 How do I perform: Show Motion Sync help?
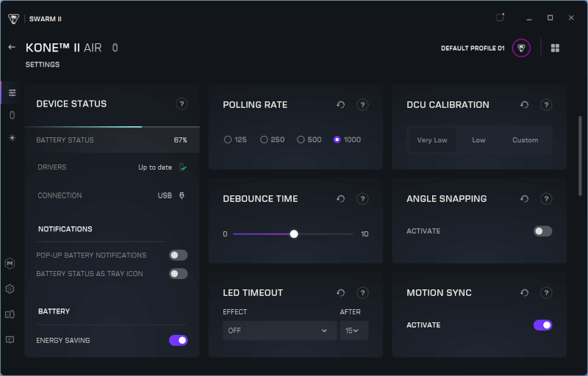546,293
